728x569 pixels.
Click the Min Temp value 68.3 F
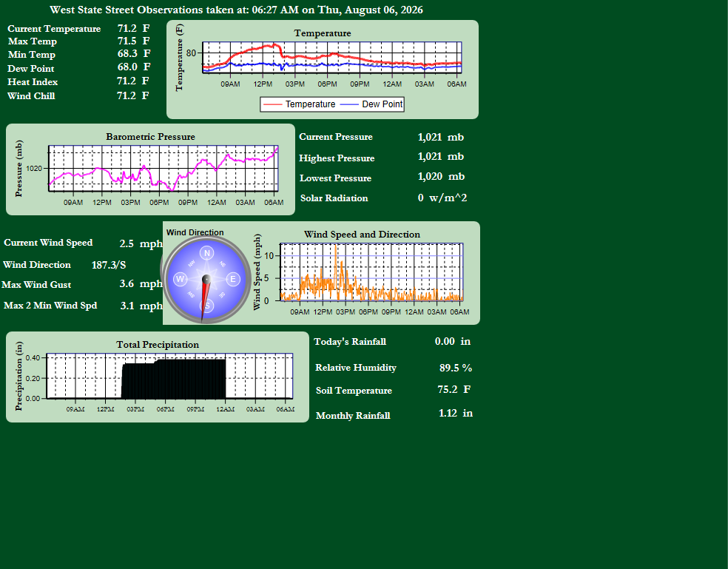pos(134,54)
